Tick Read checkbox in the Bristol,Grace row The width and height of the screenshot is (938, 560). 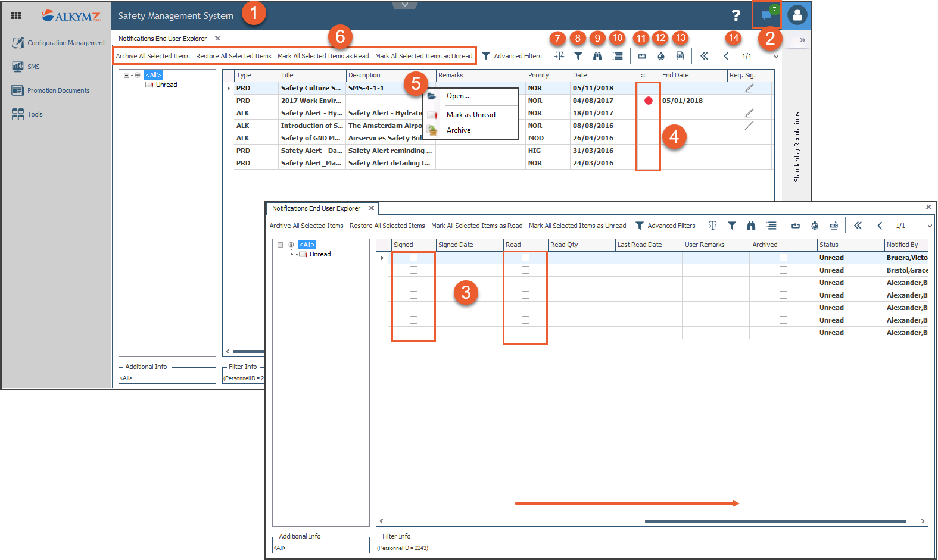525,270
